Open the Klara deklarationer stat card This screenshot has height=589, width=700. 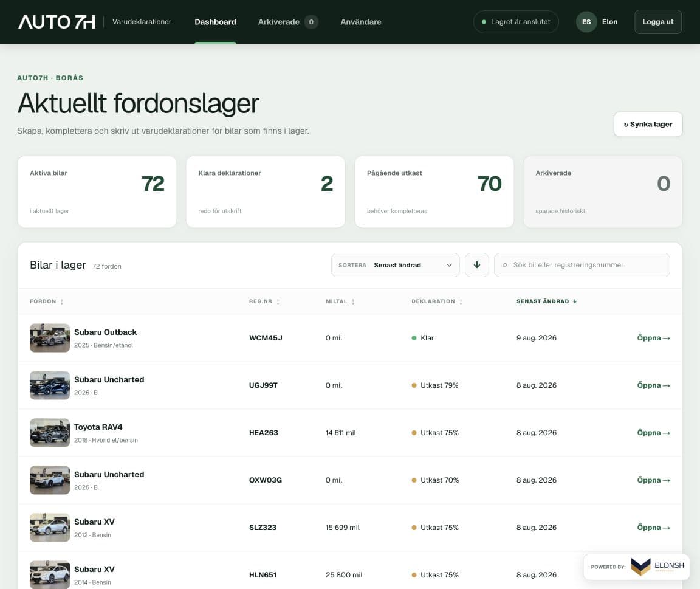266,191
